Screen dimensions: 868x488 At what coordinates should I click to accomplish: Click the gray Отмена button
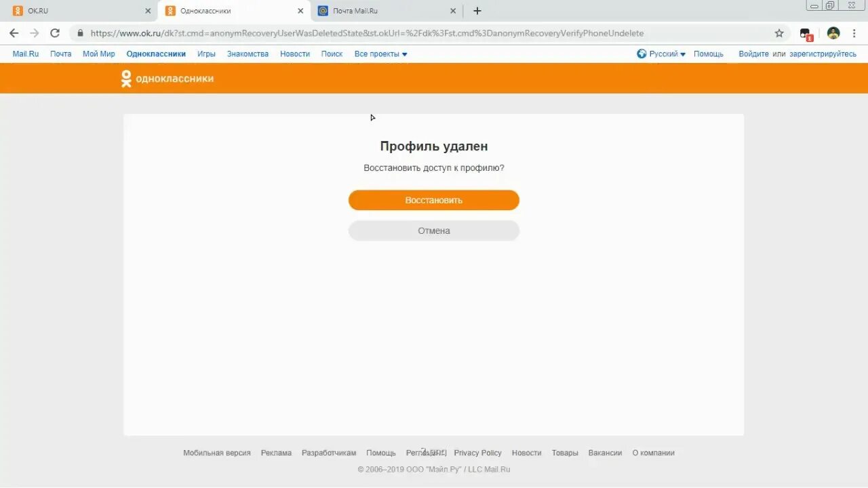pyautogui.click(x=434, y=230)
